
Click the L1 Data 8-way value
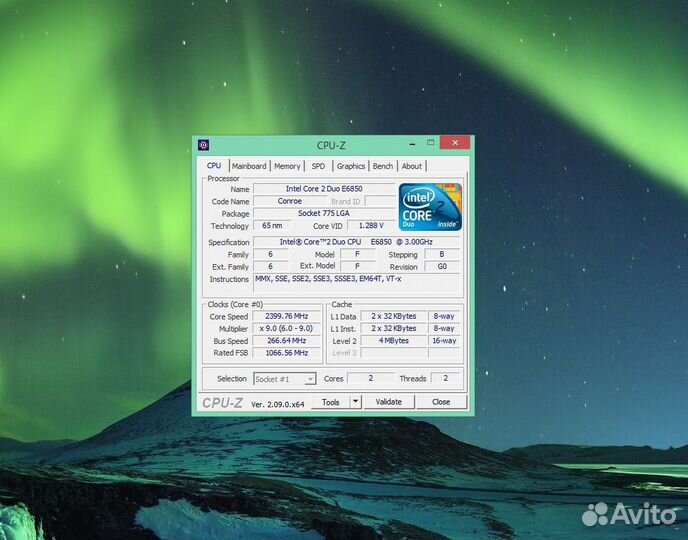(x=444, y=316)
